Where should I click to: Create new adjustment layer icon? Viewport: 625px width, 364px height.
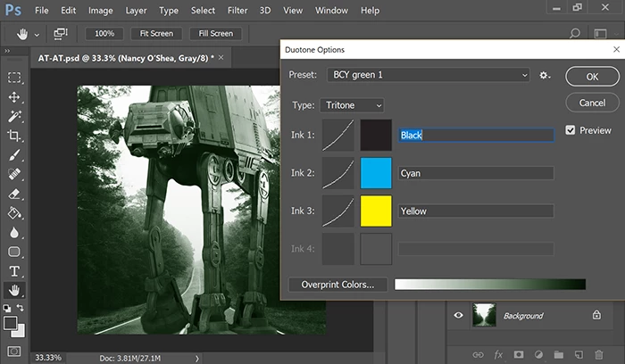[538, 354]
